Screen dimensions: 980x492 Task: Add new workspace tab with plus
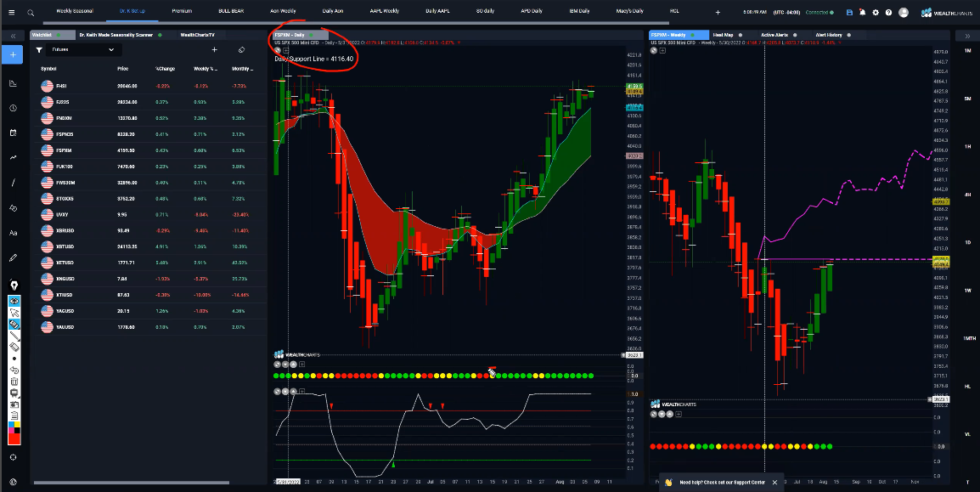point(718,13)
